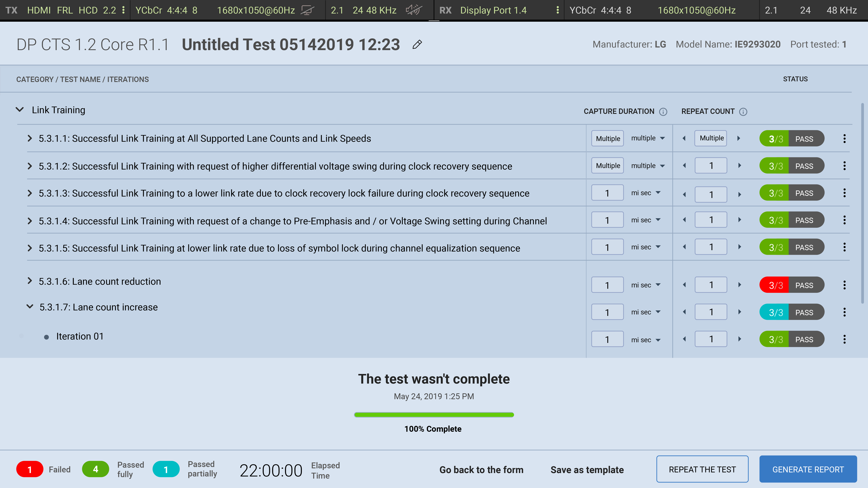Increase repeat count for 5.3.1.7 Lane count increase

[740, 312]
